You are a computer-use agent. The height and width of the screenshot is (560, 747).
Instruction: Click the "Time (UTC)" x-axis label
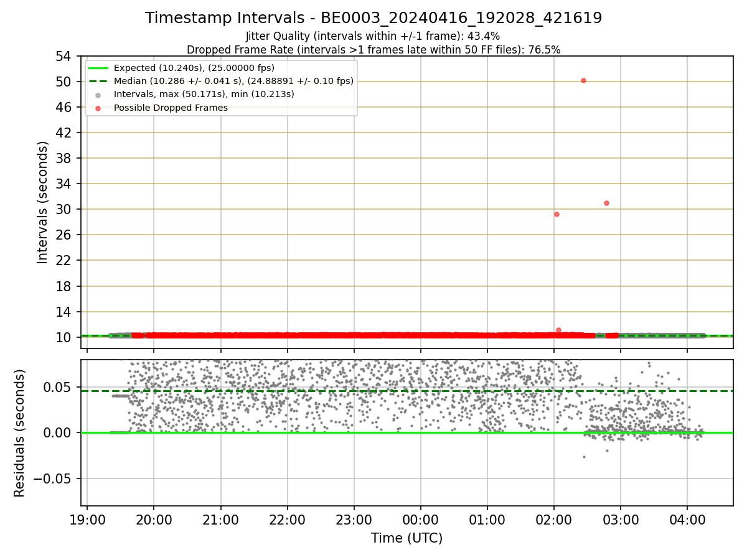coord(406,538)
